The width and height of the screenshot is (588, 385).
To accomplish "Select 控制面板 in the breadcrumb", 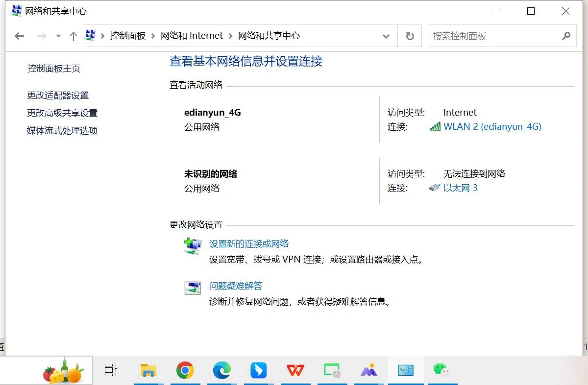I will (x=128, y=35).
